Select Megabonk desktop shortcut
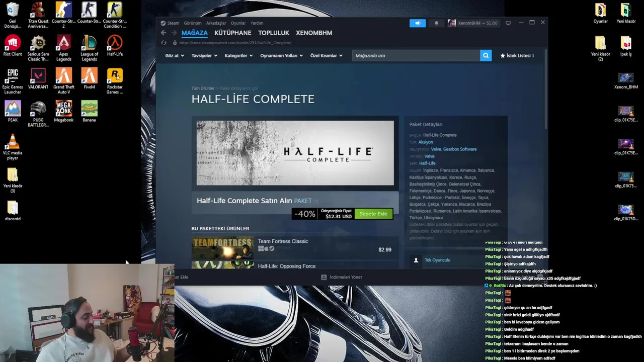This screenshot has width=644, height=362. 63,112
